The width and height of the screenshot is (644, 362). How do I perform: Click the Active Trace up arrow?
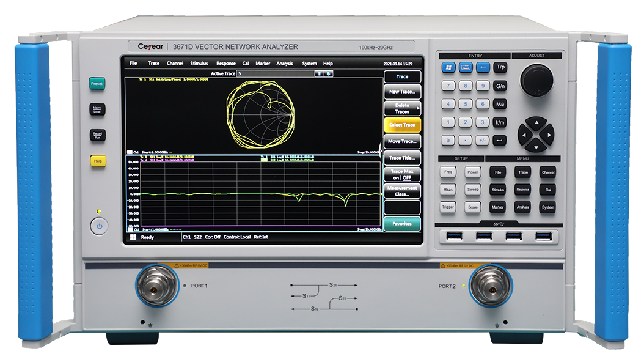(318, 73)
